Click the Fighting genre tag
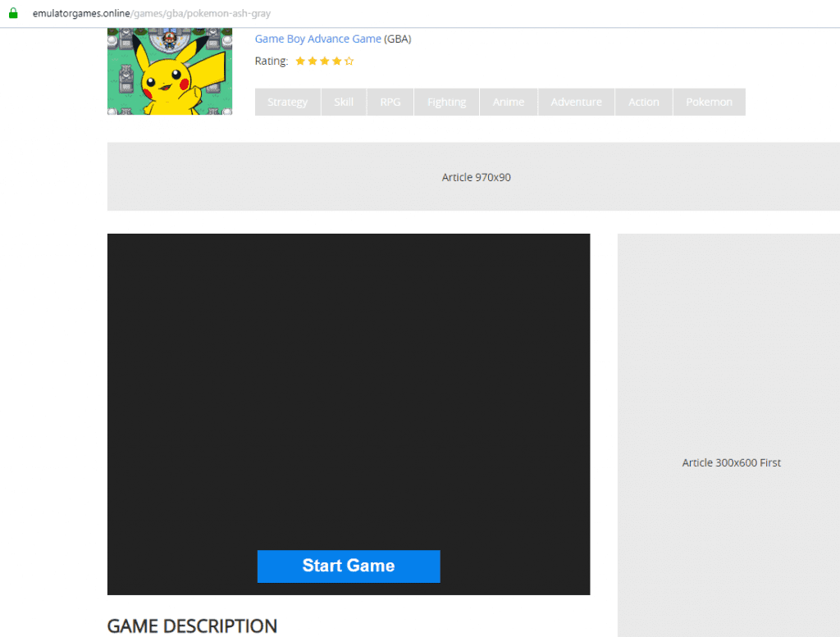This screenshot has width=840, height=637. [446, 102]
